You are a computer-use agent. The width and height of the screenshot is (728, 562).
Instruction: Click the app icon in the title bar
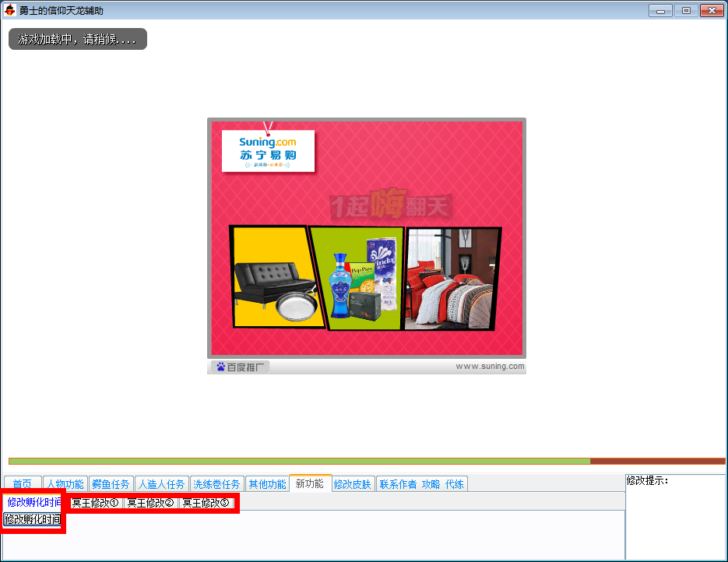coord(10,11)
